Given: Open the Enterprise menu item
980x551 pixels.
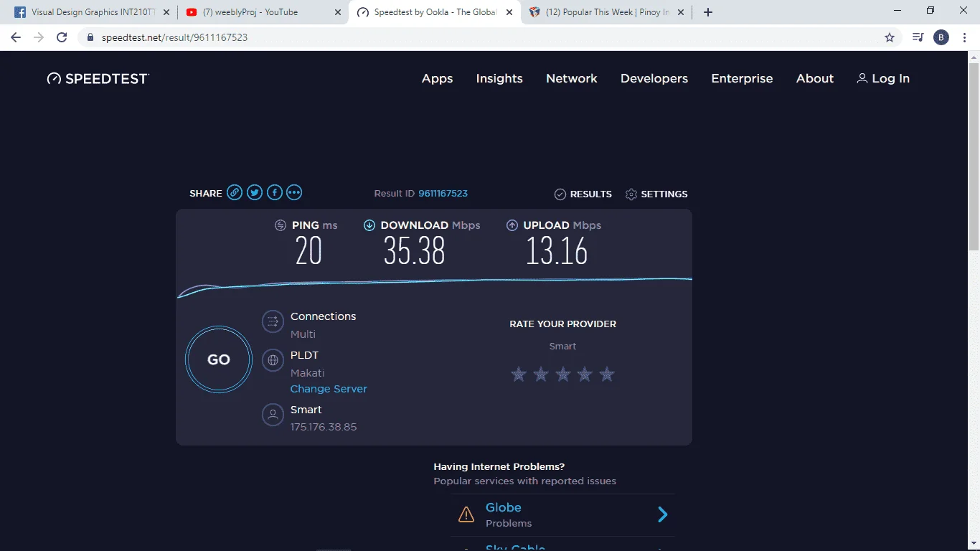Looking at the screenshot, I should pyautogui.click(x=742, y=79).
